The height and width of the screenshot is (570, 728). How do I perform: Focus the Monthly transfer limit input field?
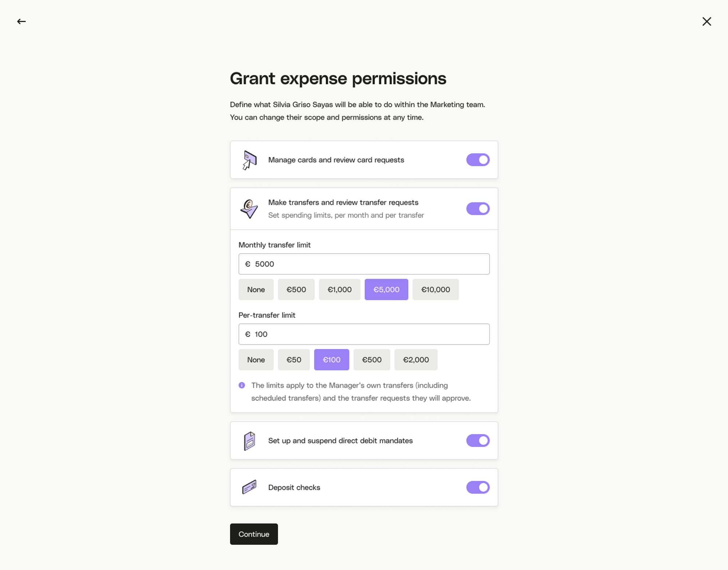(364, 264)
